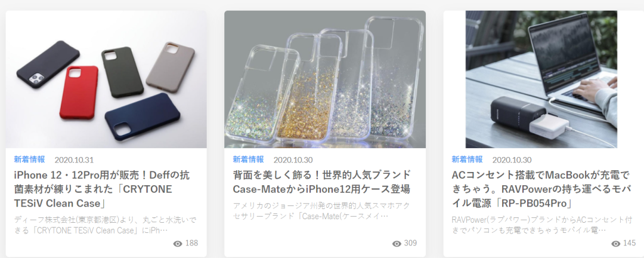Screen dimensions: 644x258
Task: Open the CRYTONE phone cases thumbnail image
Action: (106, 79)
